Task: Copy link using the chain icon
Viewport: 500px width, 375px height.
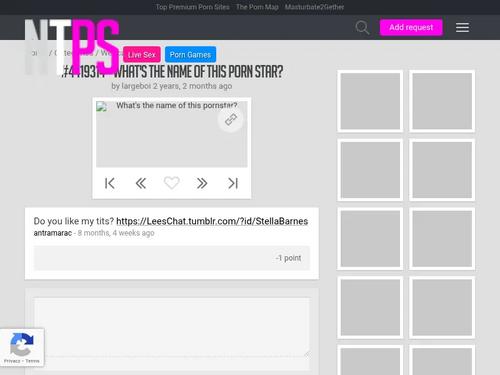Action: tap(231, 119)
